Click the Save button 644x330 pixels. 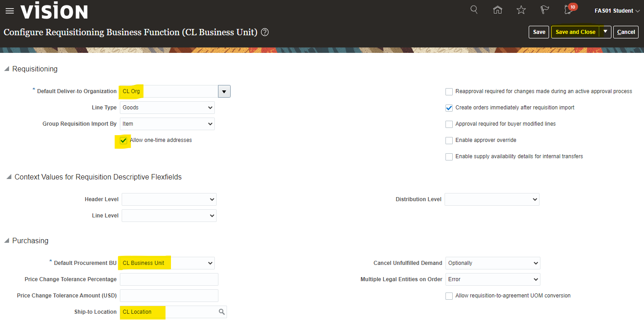(539, 32)
